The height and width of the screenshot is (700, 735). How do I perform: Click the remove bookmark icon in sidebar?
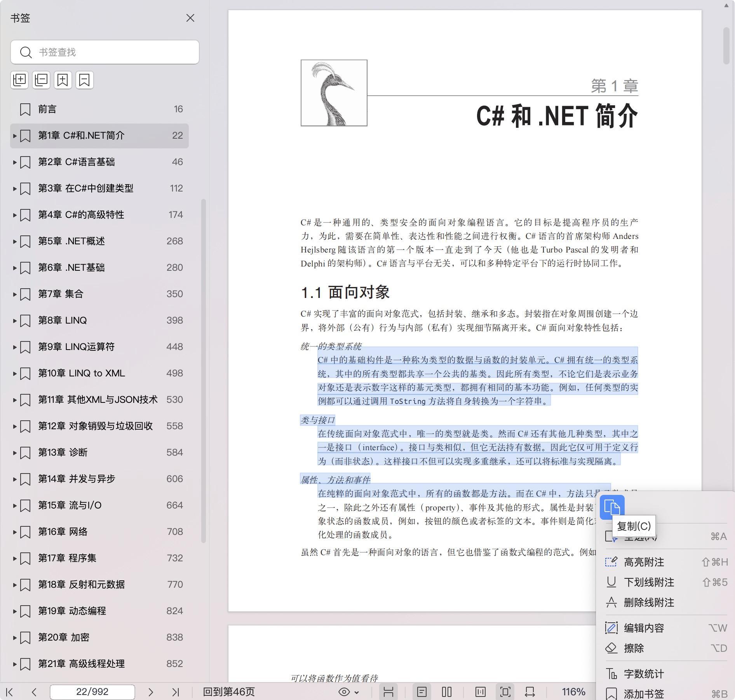84,80
